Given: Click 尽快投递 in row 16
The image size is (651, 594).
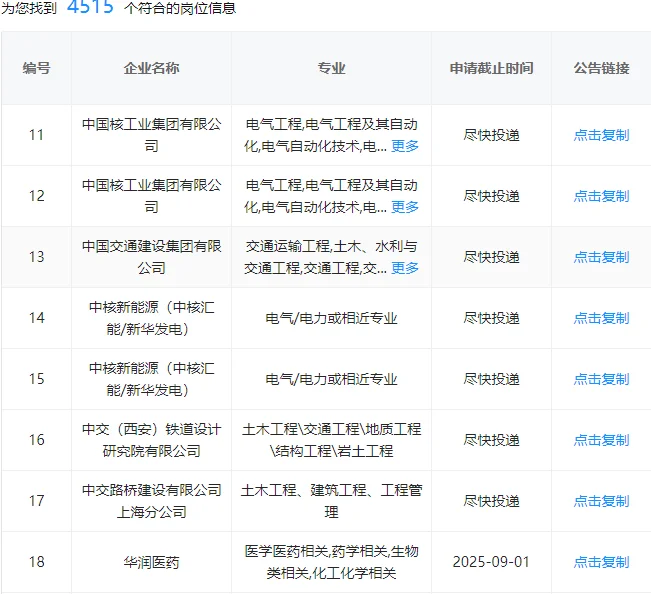Looking at the screenshot, I should click(x=492, y=440).
